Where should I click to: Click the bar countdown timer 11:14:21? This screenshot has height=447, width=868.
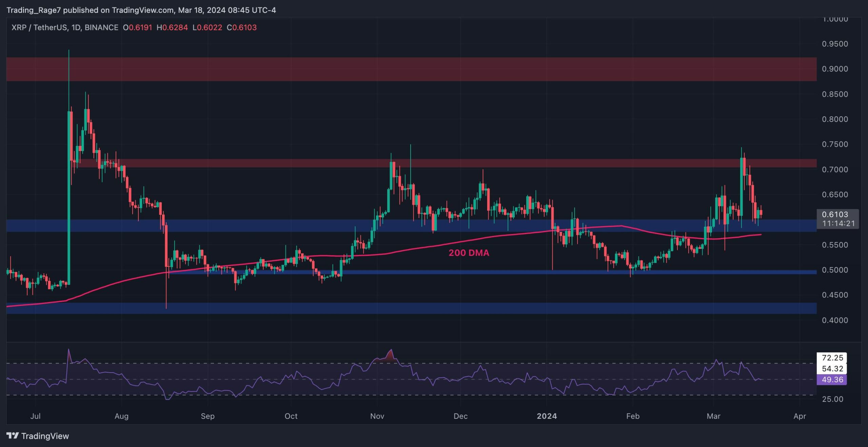[x=838, y=223]
